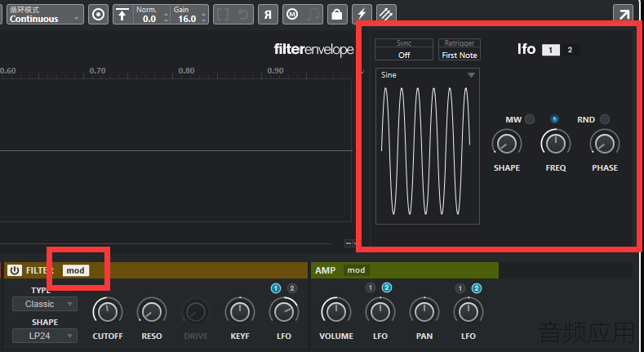Toggle Monophonic mode M icon
The image size is (644, 352).
(292, 15)
